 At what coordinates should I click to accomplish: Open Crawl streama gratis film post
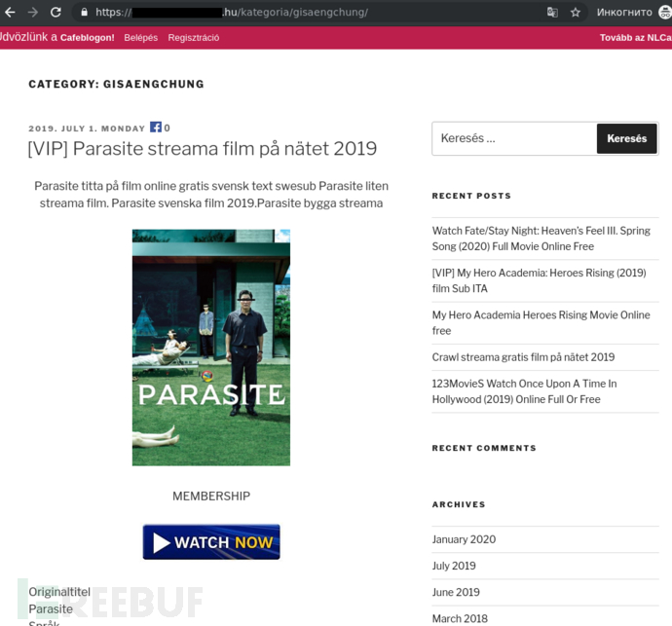[x=523, y=357]
